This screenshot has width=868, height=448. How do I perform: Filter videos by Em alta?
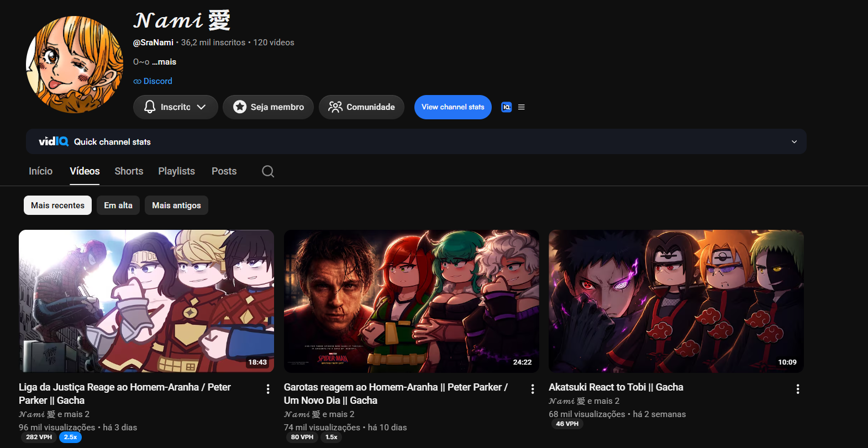[118, 205]
